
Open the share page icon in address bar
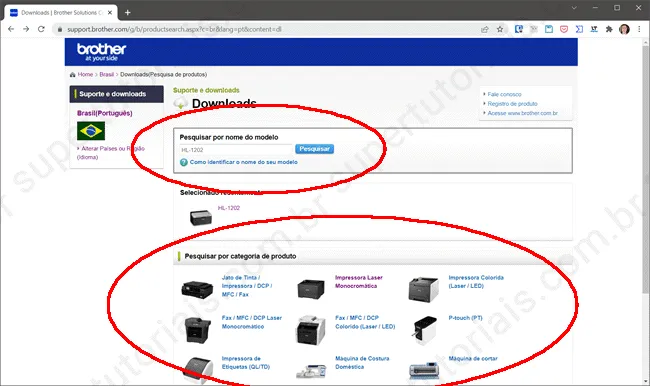point(485,29)
